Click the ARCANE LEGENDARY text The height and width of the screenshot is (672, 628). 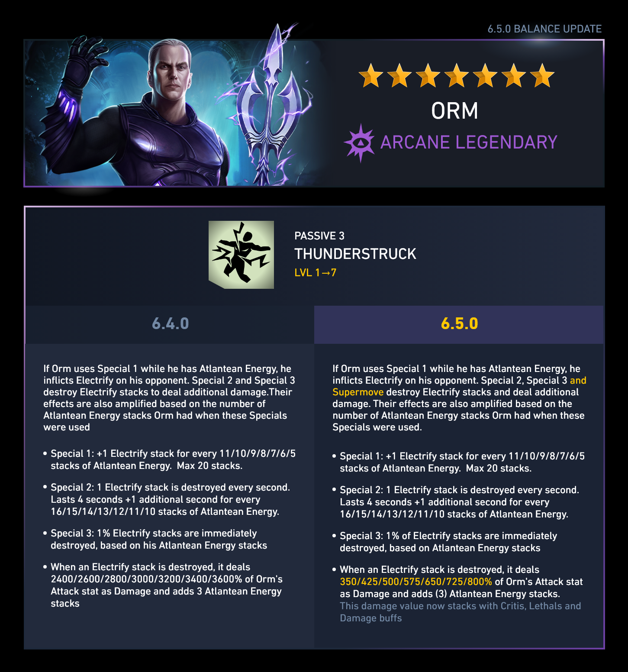click(x=469, y=142)
